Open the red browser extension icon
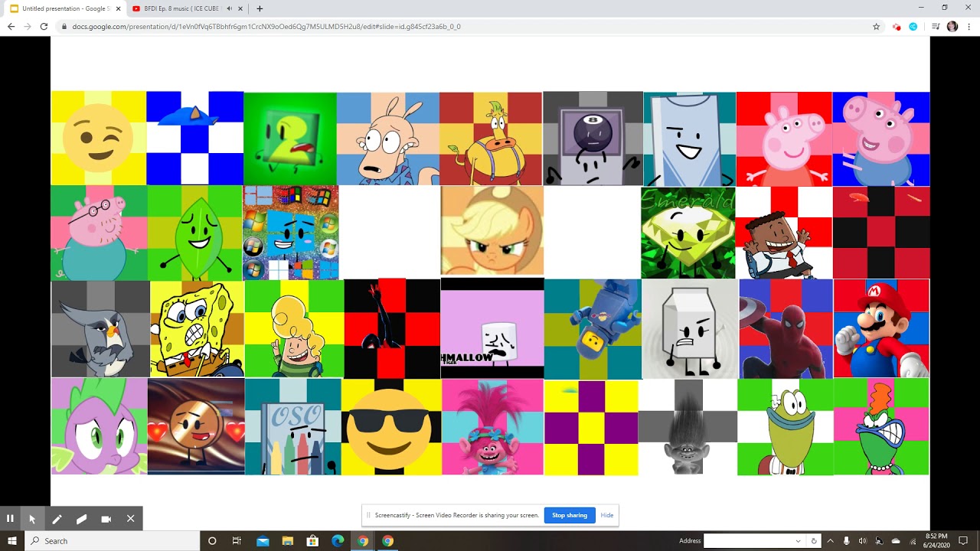This screenshot has height=551, width=980. pos(897,26)
